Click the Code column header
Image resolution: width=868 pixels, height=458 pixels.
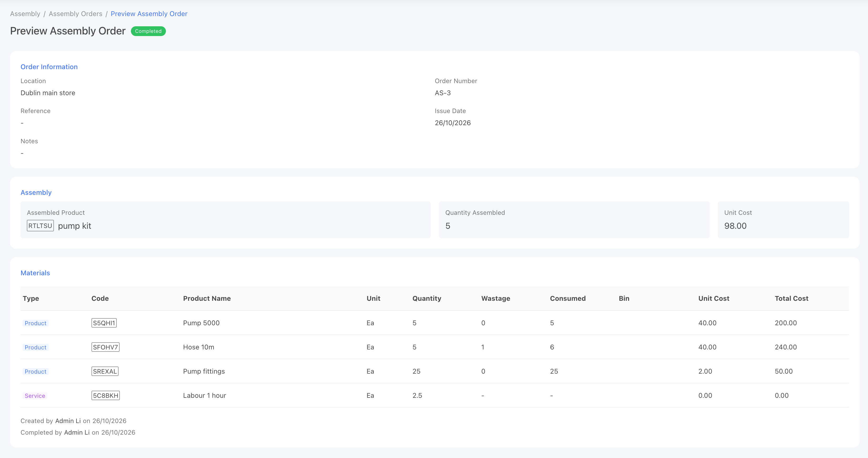tap(100, 299)
